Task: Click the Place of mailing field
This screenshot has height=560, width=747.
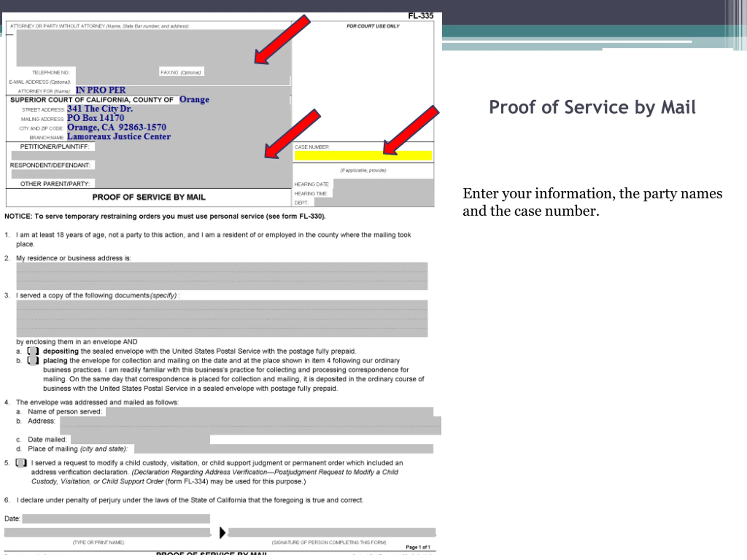Action: pyautogui.click(x=284, y=449)
